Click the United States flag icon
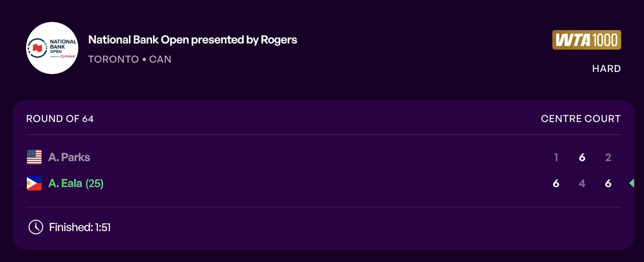 [x=34, y=157]
